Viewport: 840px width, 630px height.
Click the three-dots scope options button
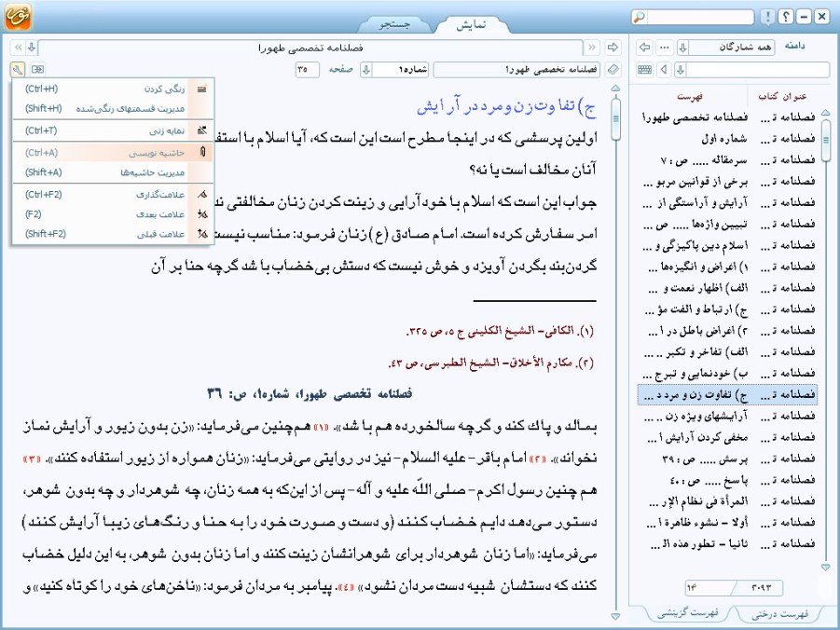pos(665,48)
